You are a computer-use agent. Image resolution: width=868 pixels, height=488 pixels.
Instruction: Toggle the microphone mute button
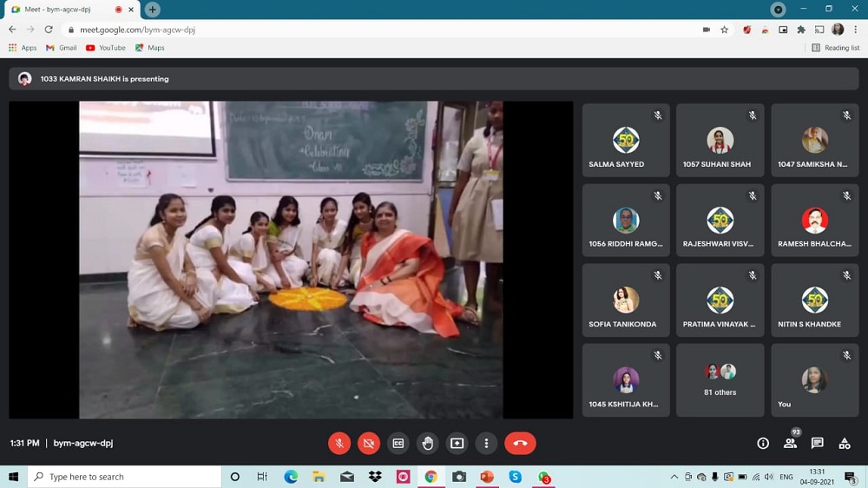click(x=339, y=443)
